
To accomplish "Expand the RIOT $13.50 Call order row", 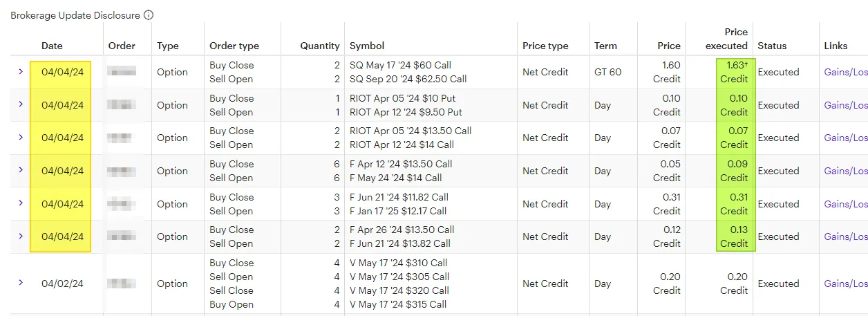I will [x=21, y=137].
